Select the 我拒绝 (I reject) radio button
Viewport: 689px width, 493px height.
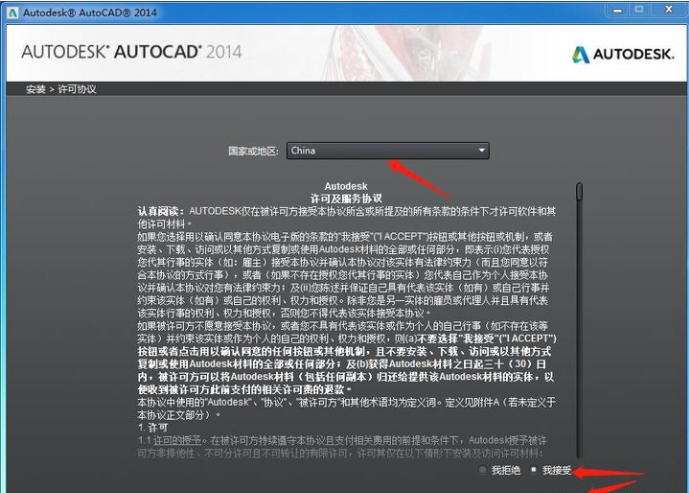point(482,470)
